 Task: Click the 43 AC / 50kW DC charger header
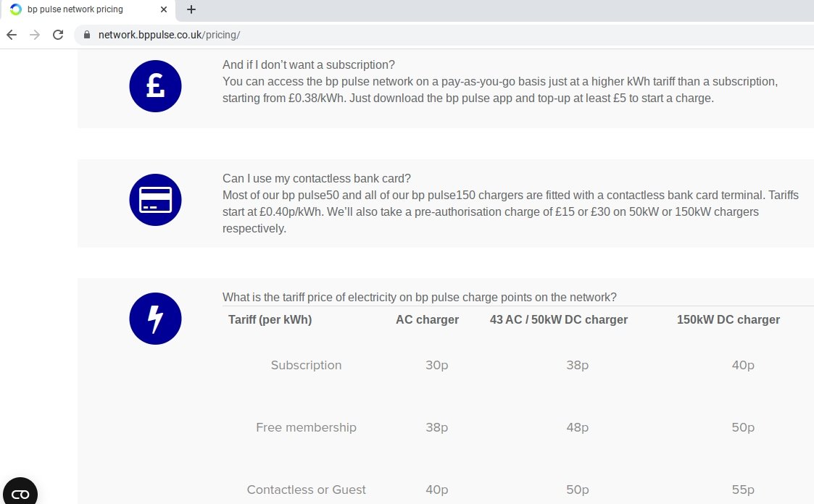pos(559,319)
